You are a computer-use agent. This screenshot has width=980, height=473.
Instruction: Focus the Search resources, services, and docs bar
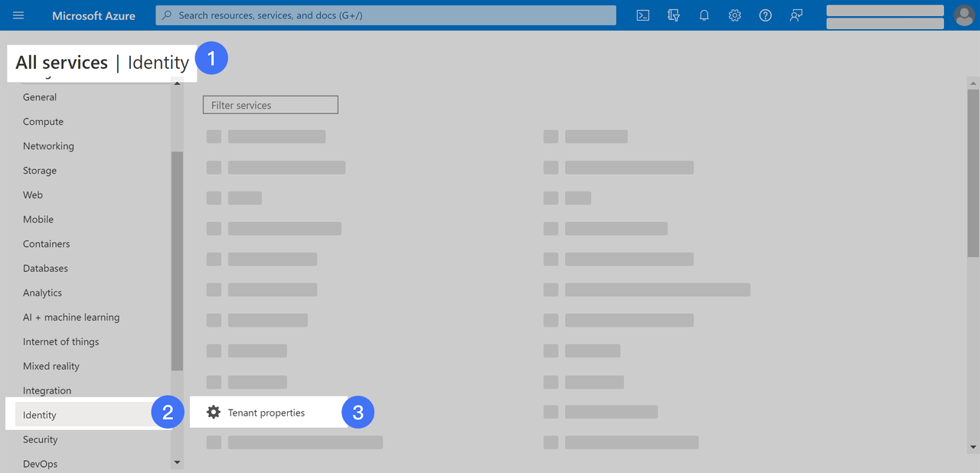pos(386,15)
